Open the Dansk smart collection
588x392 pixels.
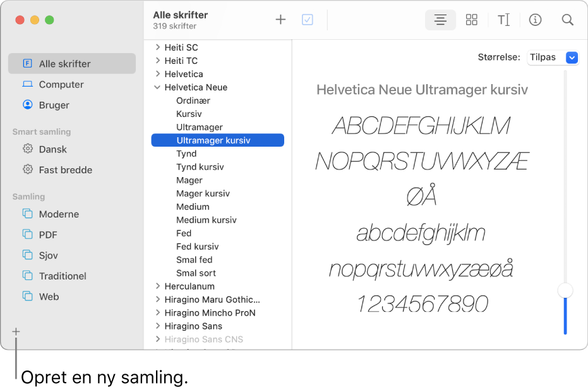(x=52, y=149)
